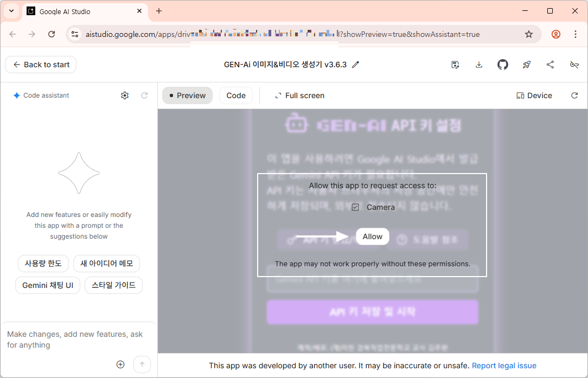This screenshot has width=588, height=378.
Task: Click the Code assistant reset icon
Action: tap(144, 95)
